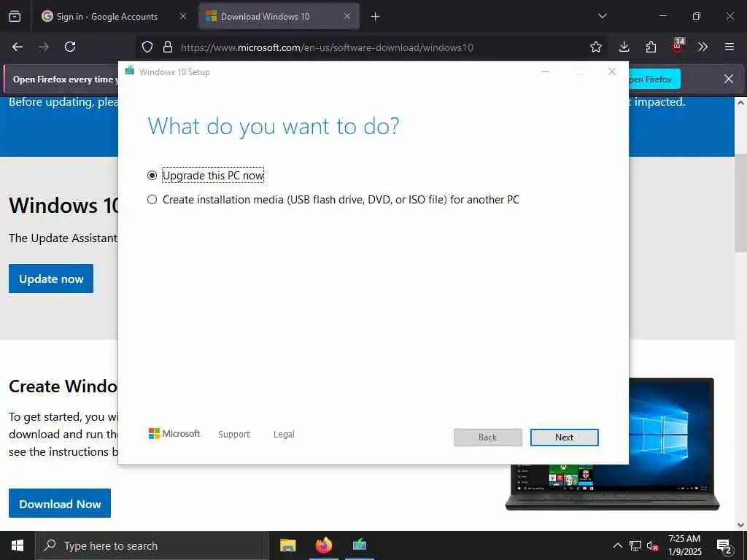Bookmark this page with the star
The width and height of the screenshot is (747, 560).
[x=595, y=47]
